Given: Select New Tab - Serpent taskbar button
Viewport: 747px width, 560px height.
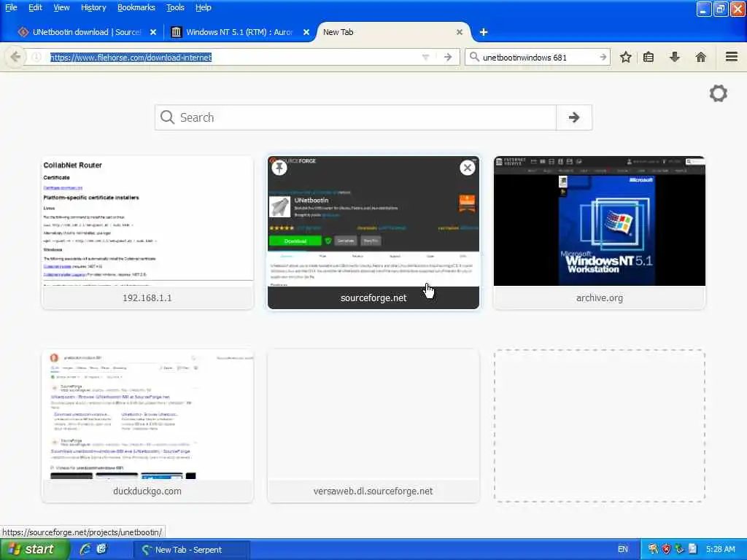Looking at the screenshot, I should pyautogui.click(x=190, y=550).
